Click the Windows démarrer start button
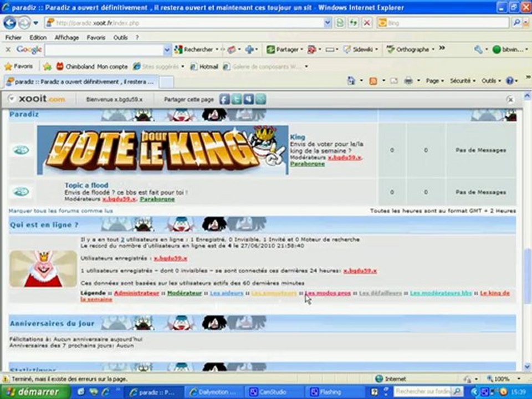Image resolution: width=532 pixels, height=399 pixels. [35, 392]
